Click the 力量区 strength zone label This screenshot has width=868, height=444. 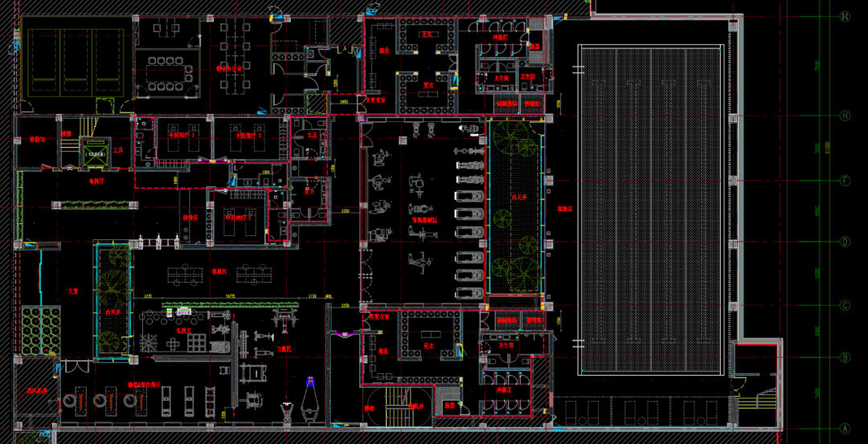(284, 349)
